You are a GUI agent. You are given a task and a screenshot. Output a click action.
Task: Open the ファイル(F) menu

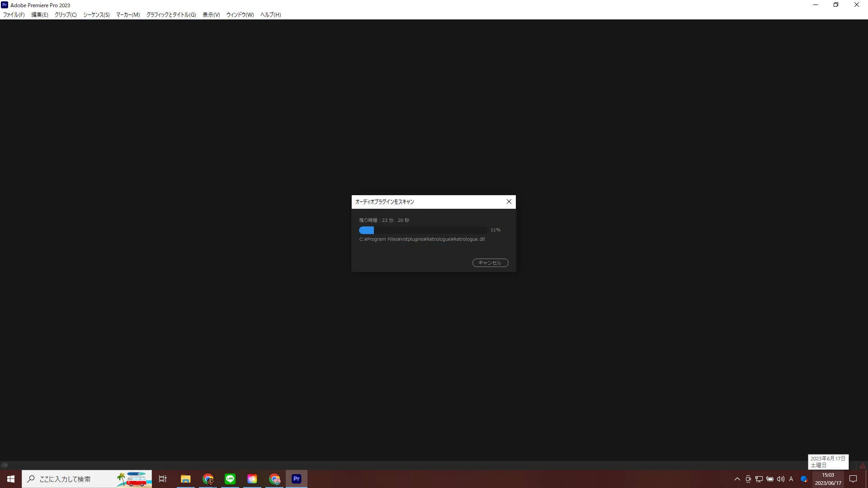coord(14,15)
